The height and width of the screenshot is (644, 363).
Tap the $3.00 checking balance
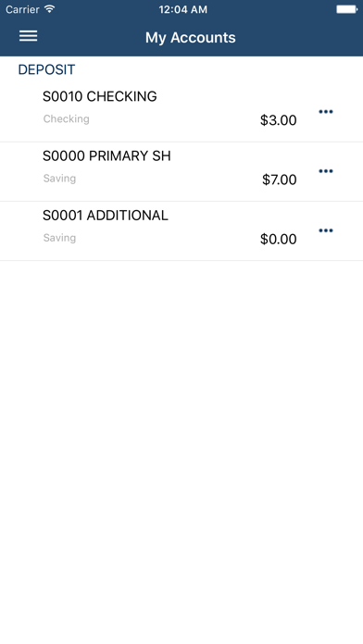[x=279, y=120]
